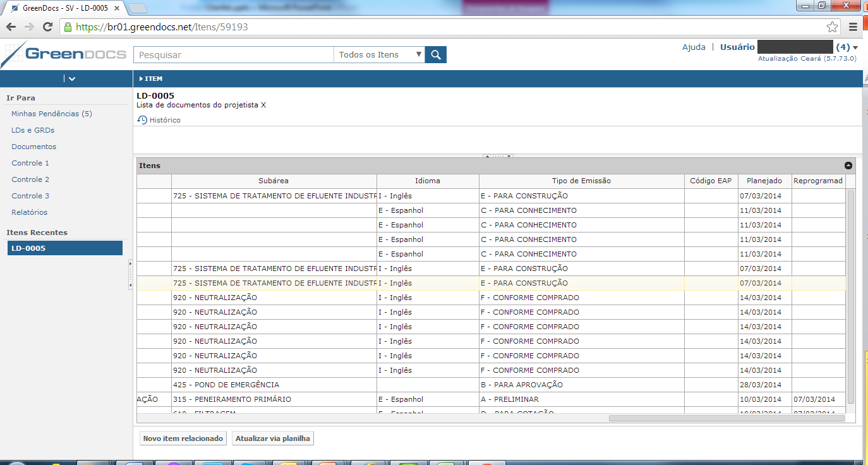
Task: Click the LD-0005 item title
Action: point(155,95)
